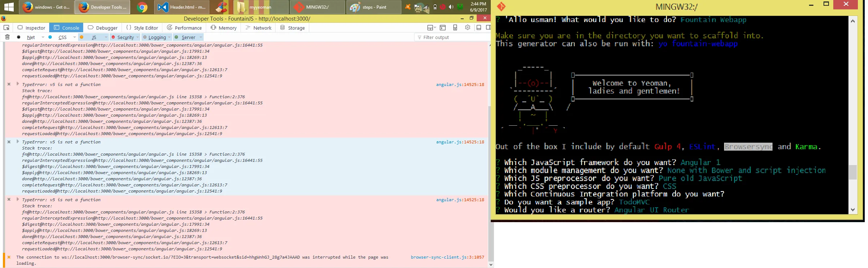Open the dropdown arrow beside the frame selector icon
Screen dimensions: 868x268
[x=435, y=28]
